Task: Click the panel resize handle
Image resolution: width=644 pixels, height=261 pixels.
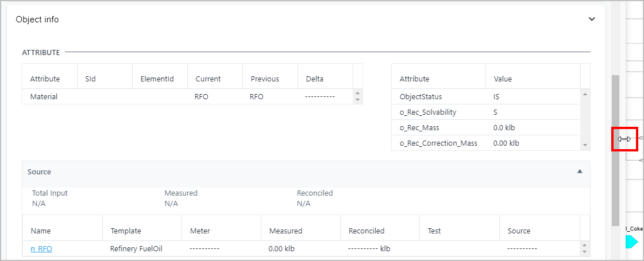Action: click(624, 139)
